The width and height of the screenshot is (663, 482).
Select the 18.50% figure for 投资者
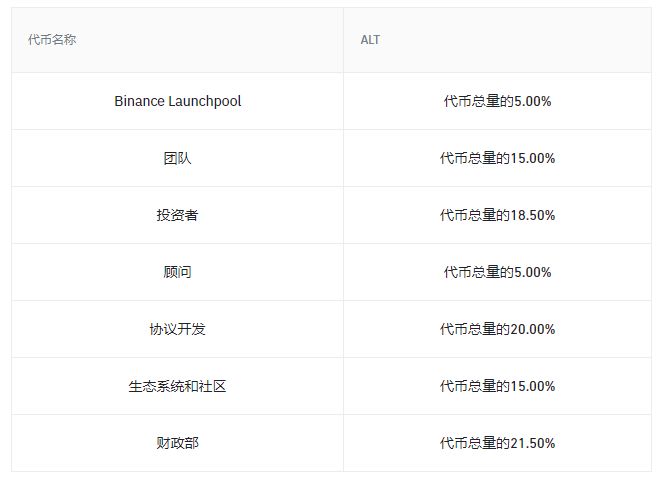click(x=533, y=215)
